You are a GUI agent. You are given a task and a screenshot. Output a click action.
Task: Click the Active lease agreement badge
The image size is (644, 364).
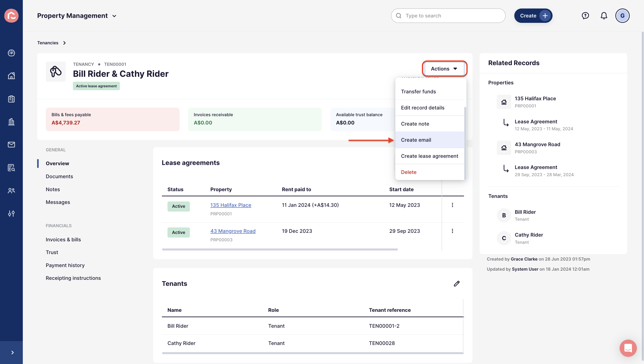96,86
